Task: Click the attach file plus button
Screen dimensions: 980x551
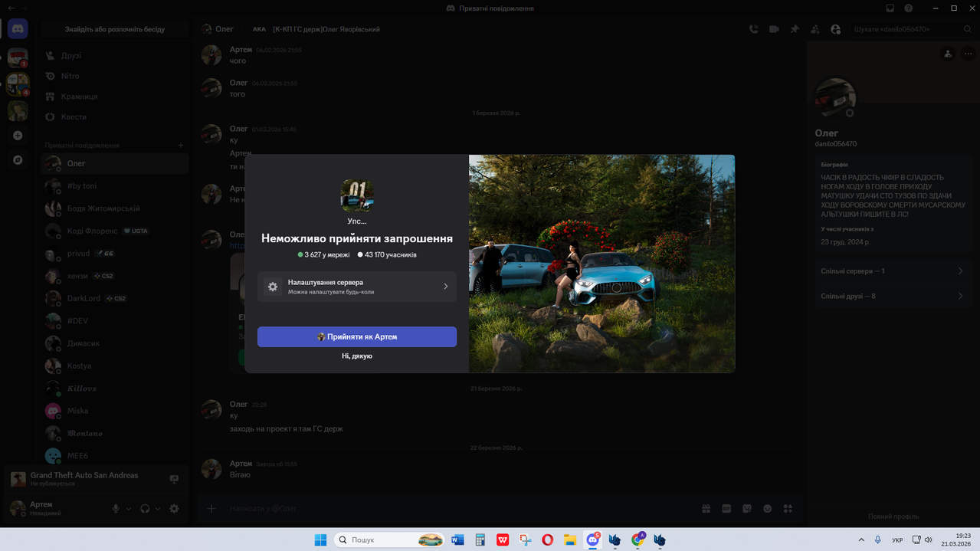Action: pos(211,508)
